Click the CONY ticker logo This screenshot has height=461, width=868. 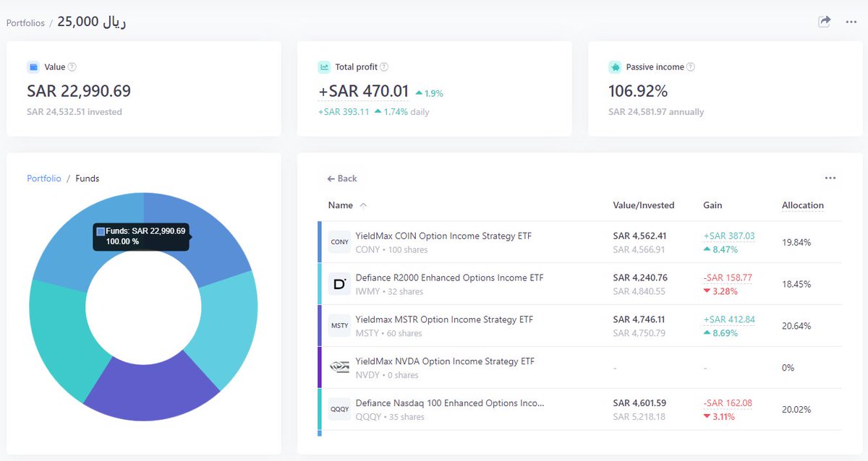pos(339,242)
